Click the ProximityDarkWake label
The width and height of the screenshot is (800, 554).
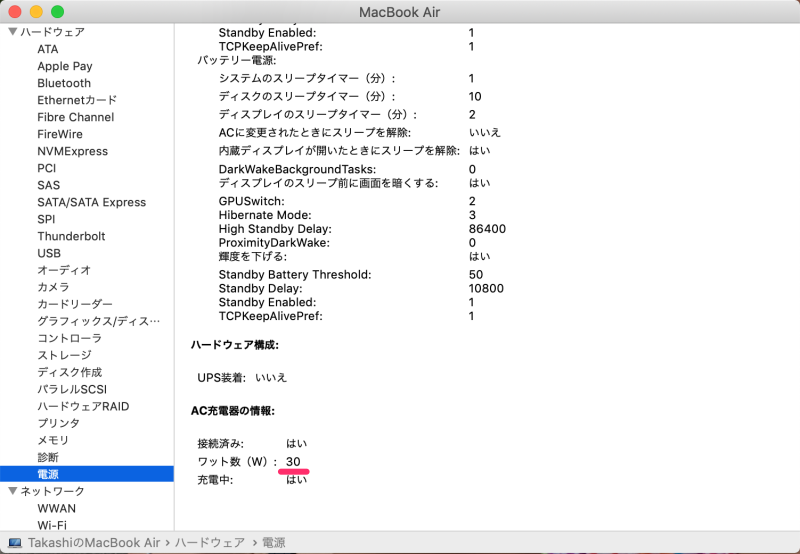[x=274, y=243]
